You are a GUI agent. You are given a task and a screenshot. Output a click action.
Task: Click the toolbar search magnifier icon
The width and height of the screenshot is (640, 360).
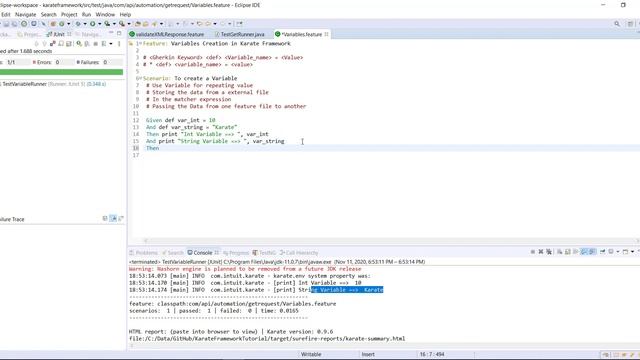tap(617, 24)
